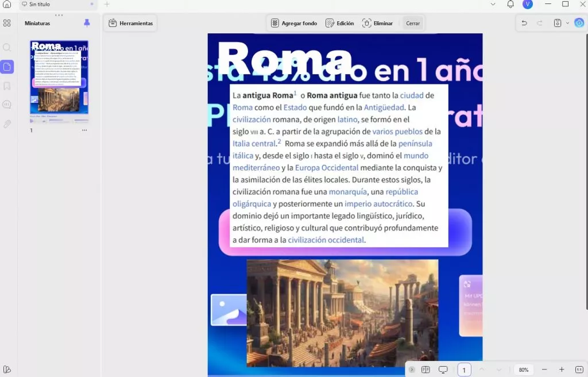Click the save icon
588x377 pixels.
point(557,23)
